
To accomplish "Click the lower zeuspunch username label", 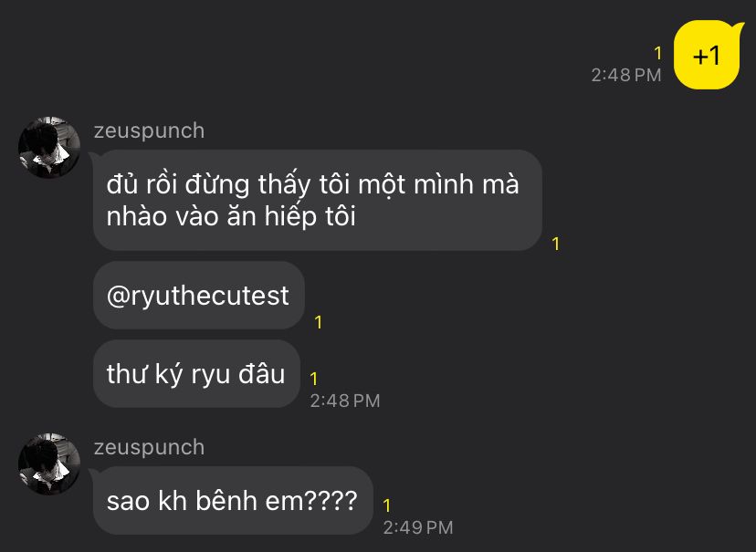I will 149,447.
